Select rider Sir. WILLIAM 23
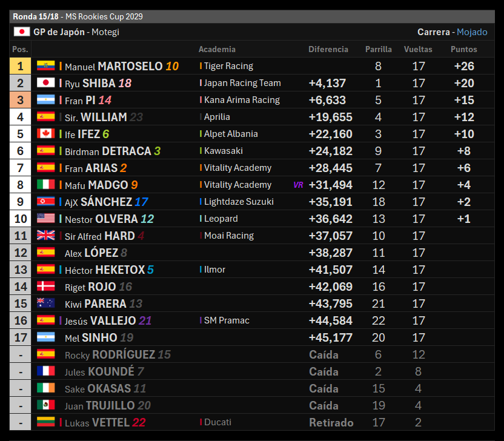This screenshot has width=504, height=441. pos(104,117)
